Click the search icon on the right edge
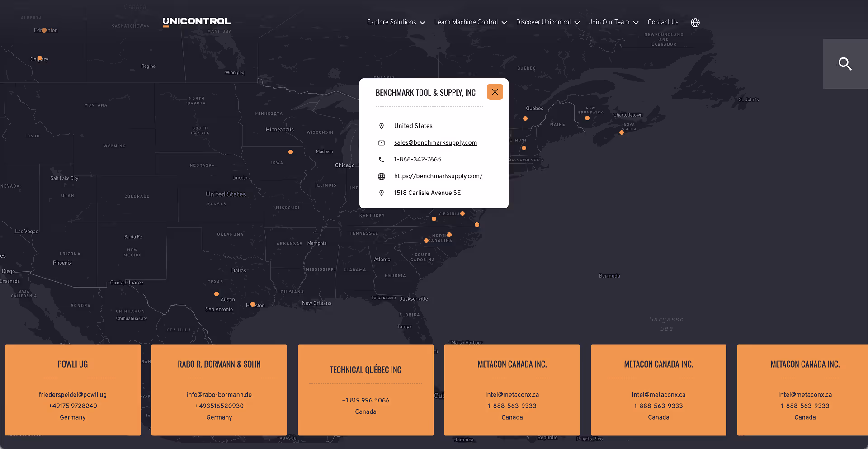Image resolution: width=868 pixels, height=449 pixels. 845,64
